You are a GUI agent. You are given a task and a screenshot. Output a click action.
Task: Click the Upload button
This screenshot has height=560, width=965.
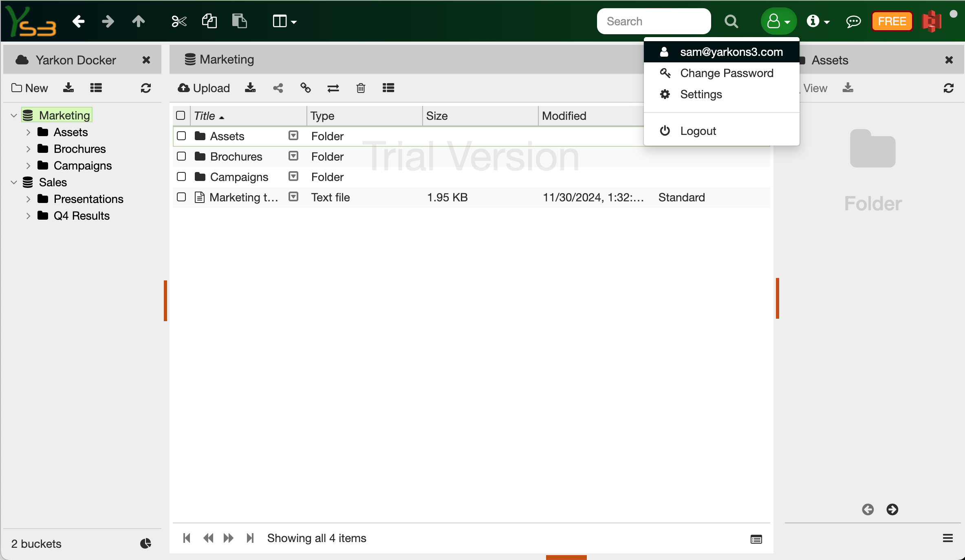(204, 88)
